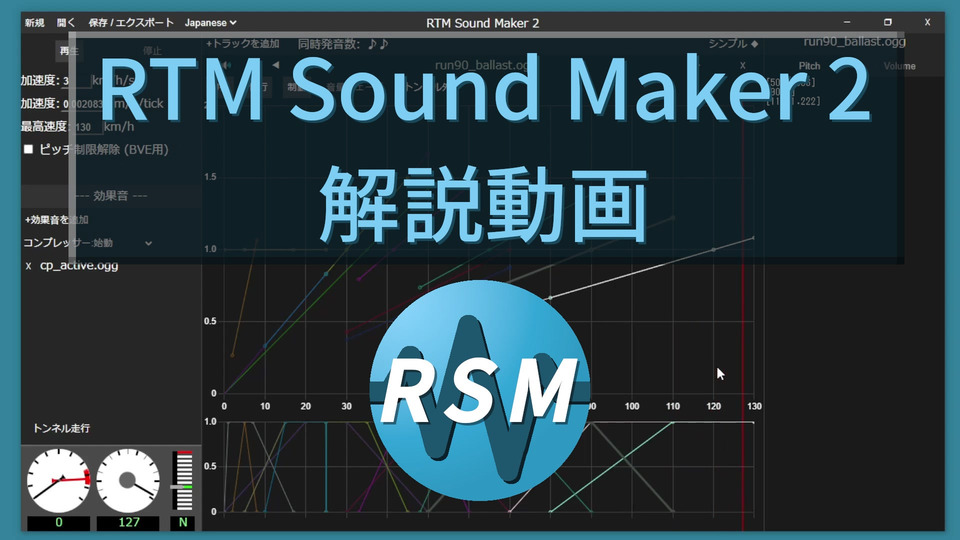
Task: Click the left triangle track arrow
Action: [276, 65]
